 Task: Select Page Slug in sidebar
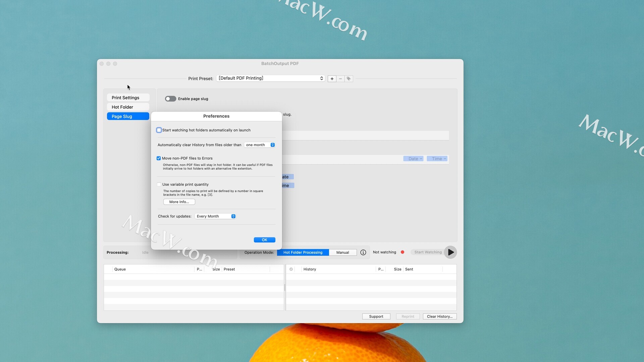tap(128, 116)
